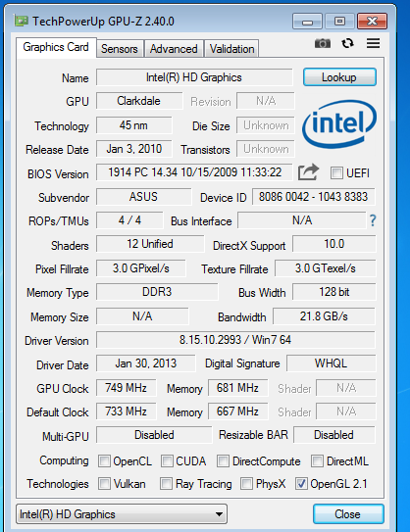Open the Intel(R) HD Graphics GPU dropdown
The image size is (410, 532).
[122, 514]
